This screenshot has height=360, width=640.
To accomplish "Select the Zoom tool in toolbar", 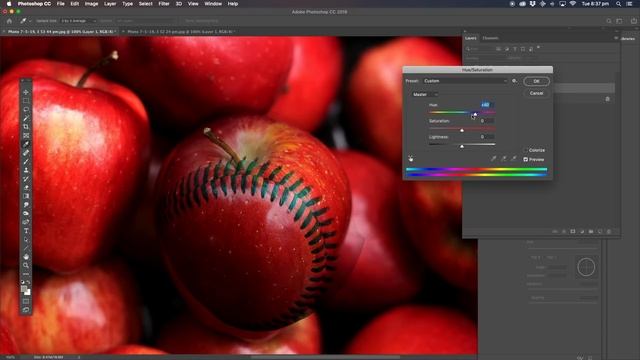I will [x=26, y=265].
